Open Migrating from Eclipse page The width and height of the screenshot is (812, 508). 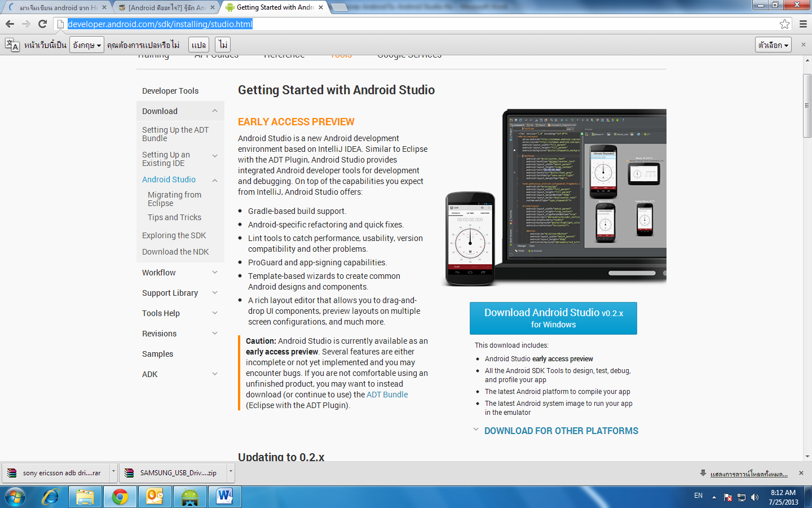pos(174,199)
